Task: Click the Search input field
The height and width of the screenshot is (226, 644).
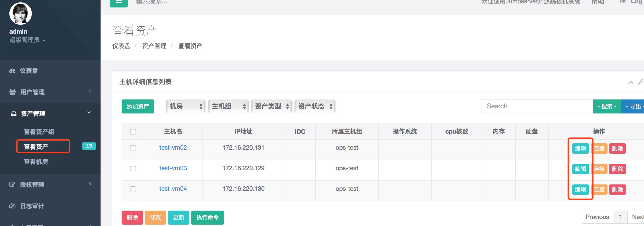Action: [x=537, y=106]
